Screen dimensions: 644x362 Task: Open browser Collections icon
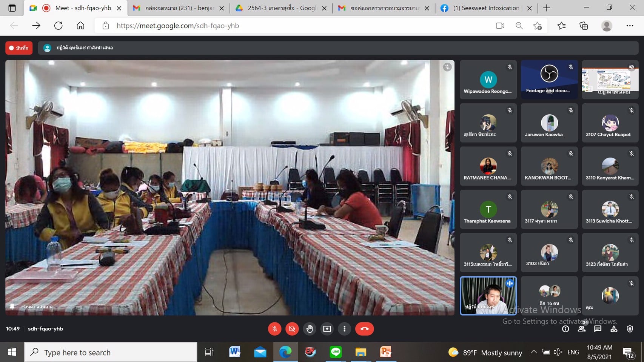[x=584, y=26]
